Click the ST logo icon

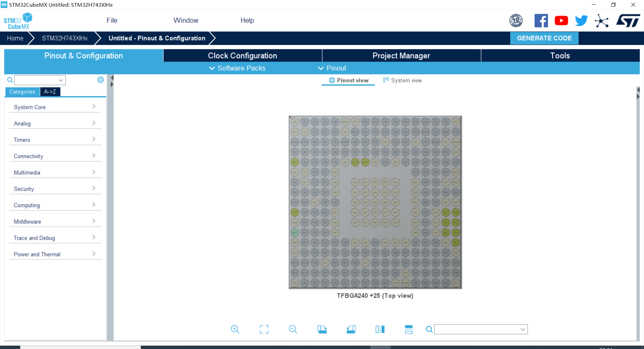pyautogui.click(x=628, y=21)
